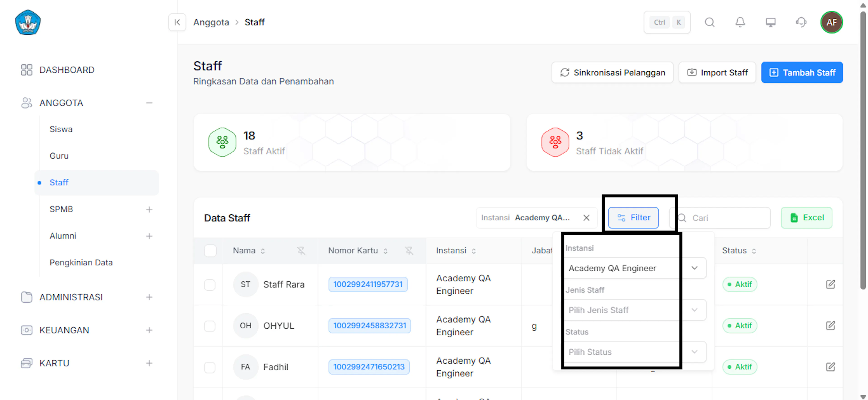This screenshot has height=400, width=868.
Task: Click the red Staff Tidak Aktif icon
Action: click(x=555, y=142)
